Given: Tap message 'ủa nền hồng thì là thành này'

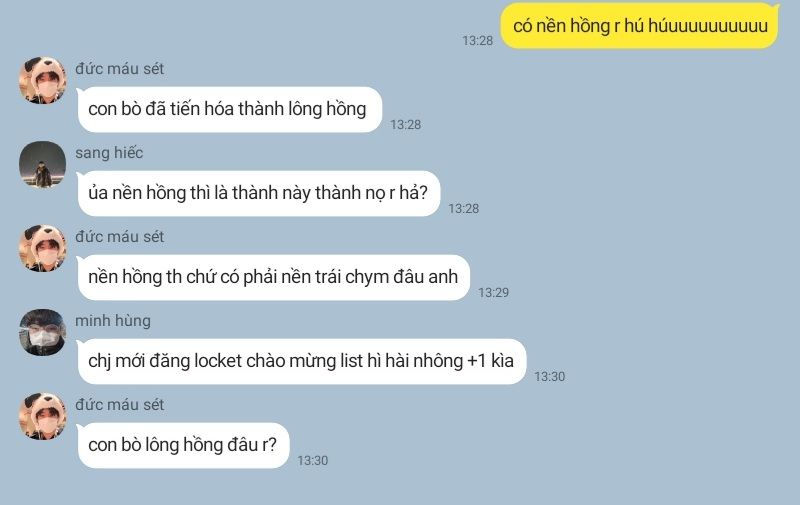Looking at the screenshot, I should (x=258, y=193).
